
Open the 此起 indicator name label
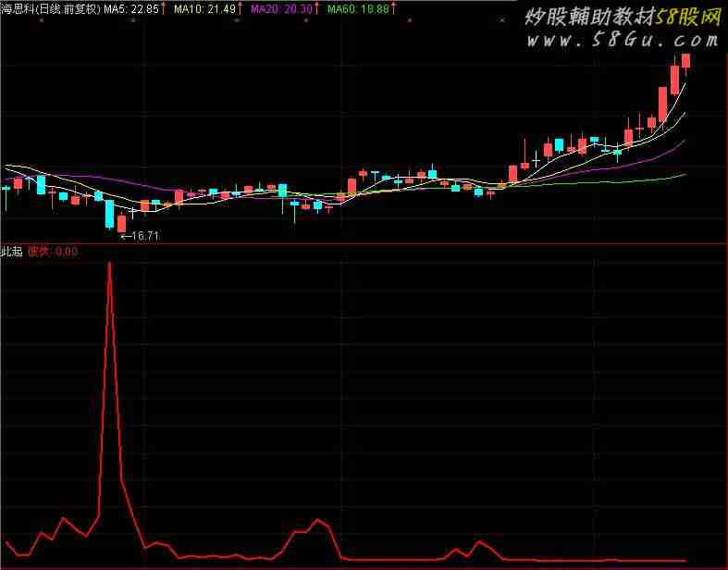(12, 251)
